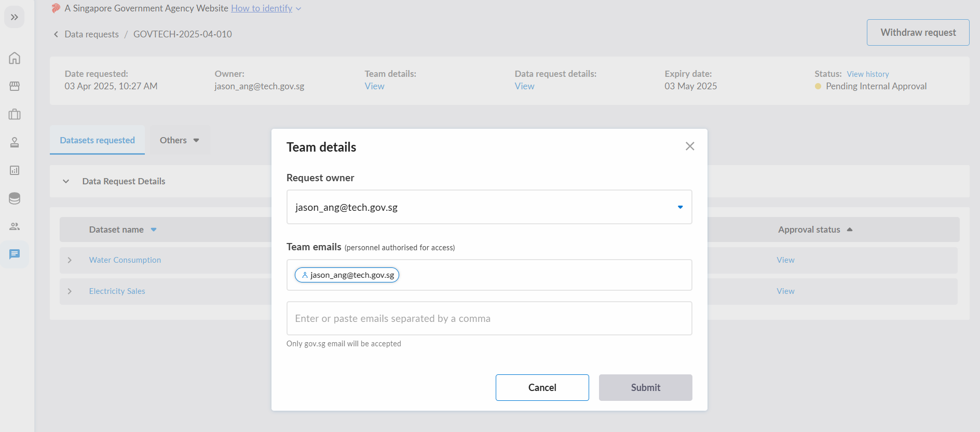Open the people group sidebar icon
This screenshot has height=432, width=980.
(15, 226)
